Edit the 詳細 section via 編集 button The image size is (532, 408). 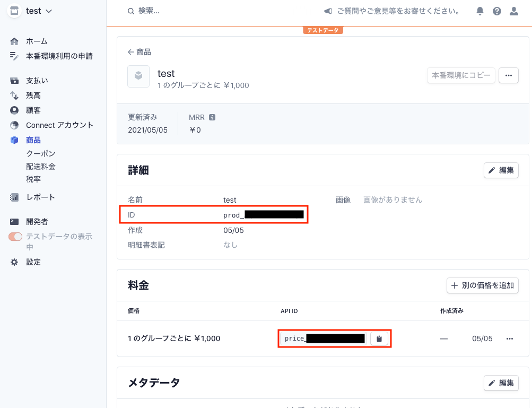pos(500,170)
